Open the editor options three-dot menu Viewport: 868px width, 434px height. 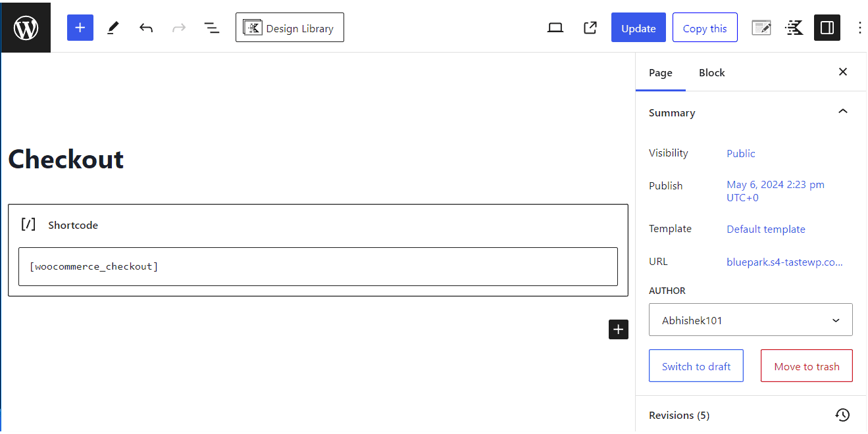(859, 27)
